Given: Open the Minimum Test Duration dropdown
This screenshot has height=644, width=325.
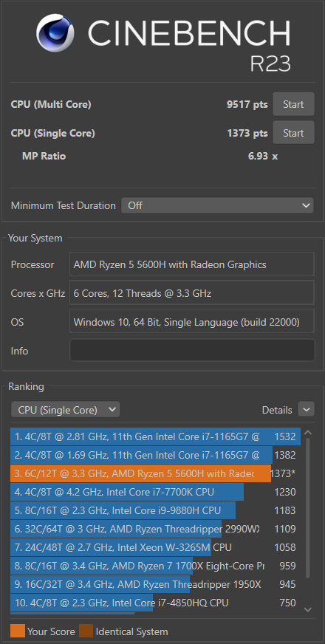Looking at the screenshot, I should click(x=217, y=205).
